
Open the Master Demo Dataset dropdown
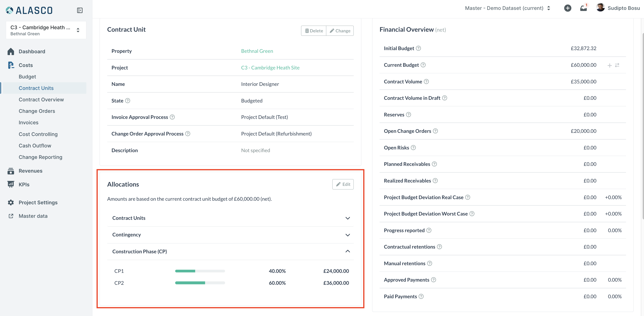(508, 8)
